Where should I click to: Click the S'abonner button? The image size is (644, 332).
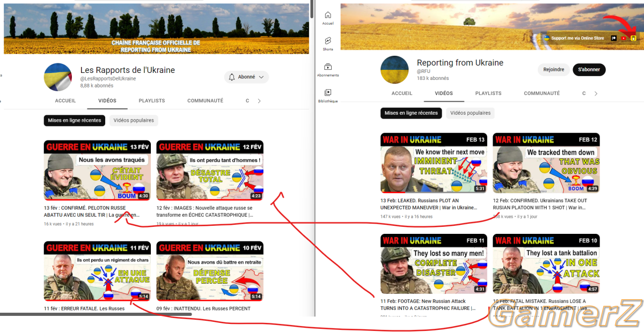(x=589, y=70)
